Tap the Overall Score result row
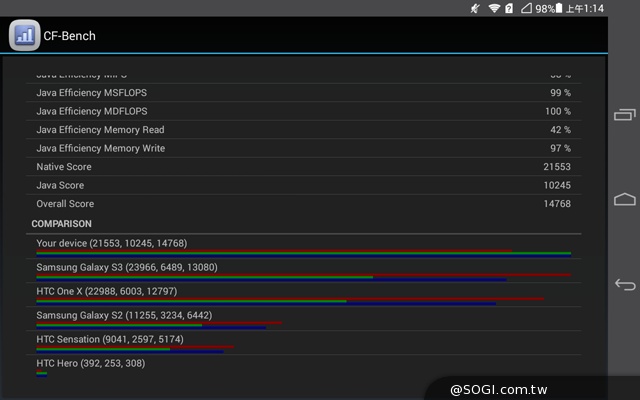Image resolution: width=640 pixels, height=400 pixels. point(303,204)
